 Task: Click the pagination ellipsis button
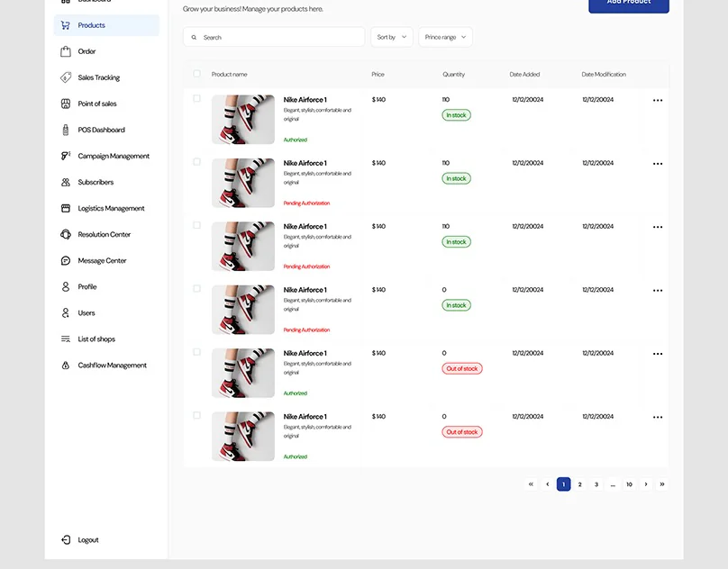[x=613, y=484]
